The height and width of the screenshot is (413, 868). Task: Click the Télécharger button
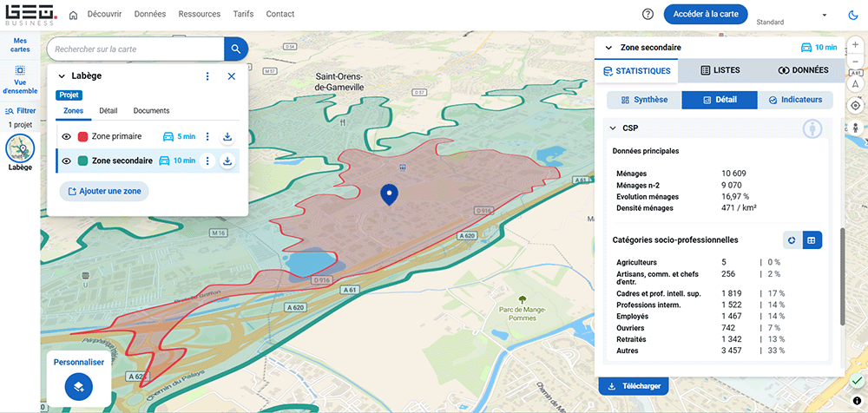click(x=633, y=386)
